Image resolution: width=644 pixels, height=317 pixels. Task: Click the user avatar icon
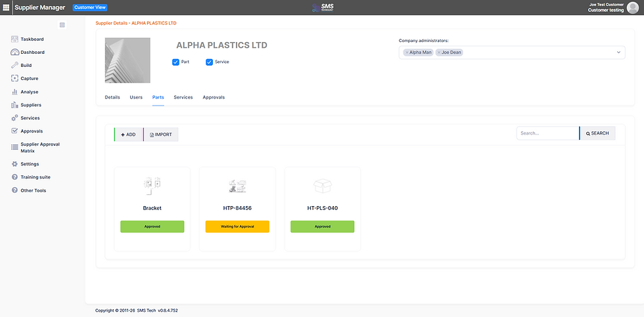(x=632, y=8)
